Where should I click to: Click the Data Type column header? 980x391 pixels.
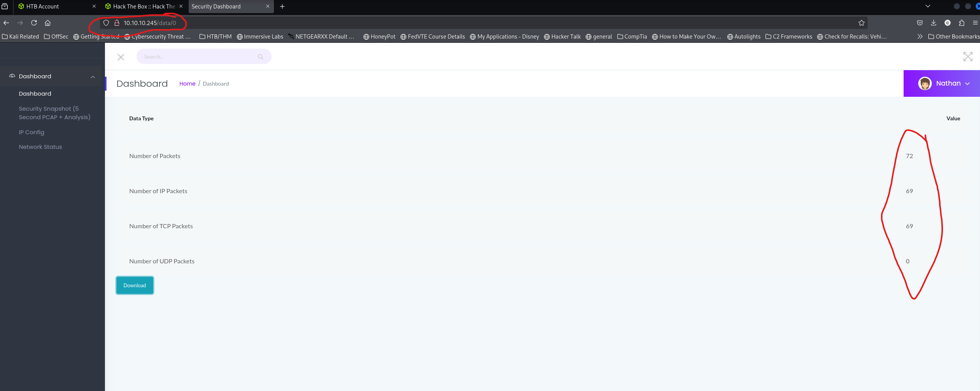pyautogui.click(x=141, y=118)
